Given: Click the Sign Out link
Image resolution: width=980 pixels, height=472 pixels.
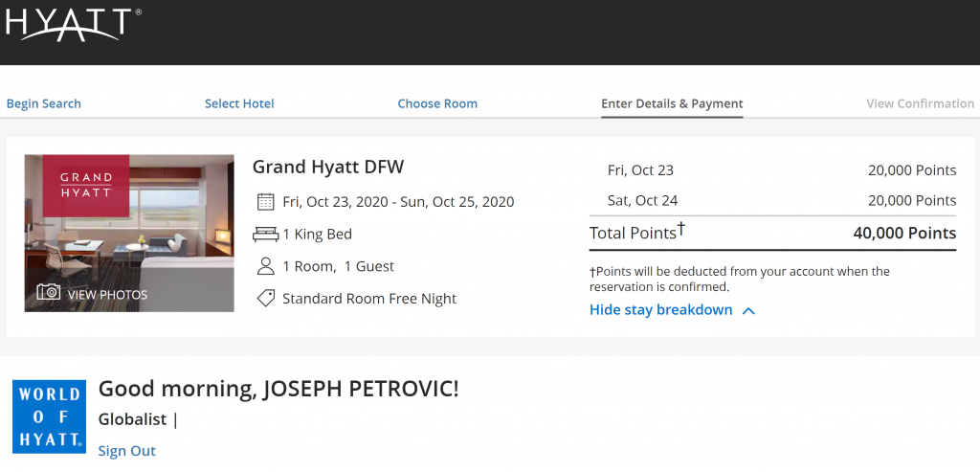Looking at the screenshot, I should click(127, 451).
